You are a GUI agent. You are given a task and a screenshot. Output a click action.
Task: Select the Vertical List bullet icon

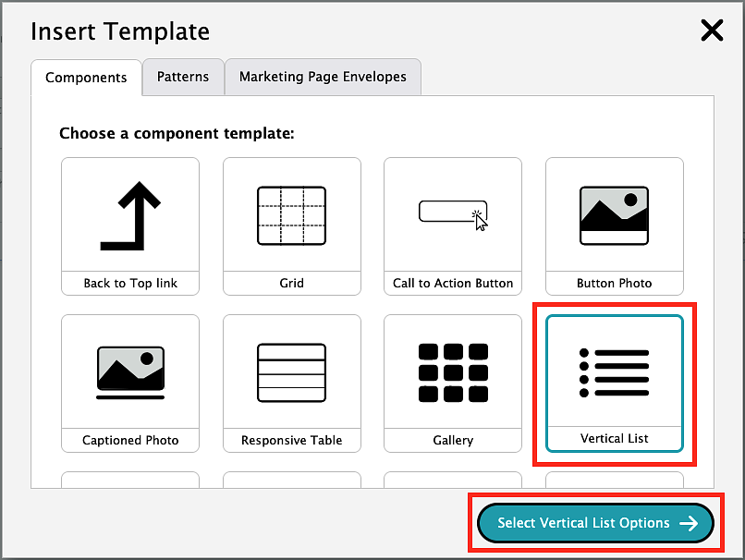(x=614, y=372)
